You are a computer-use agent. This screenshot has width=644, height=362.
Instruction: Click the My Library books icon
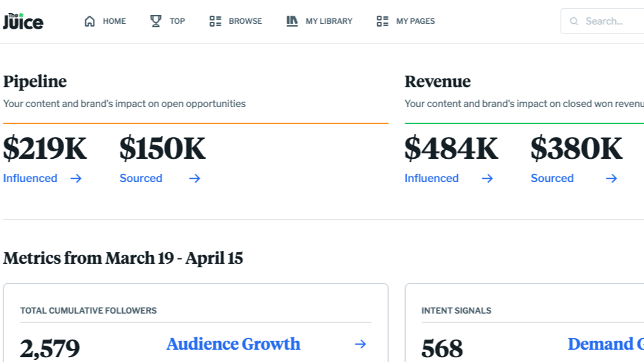point(292,21)
